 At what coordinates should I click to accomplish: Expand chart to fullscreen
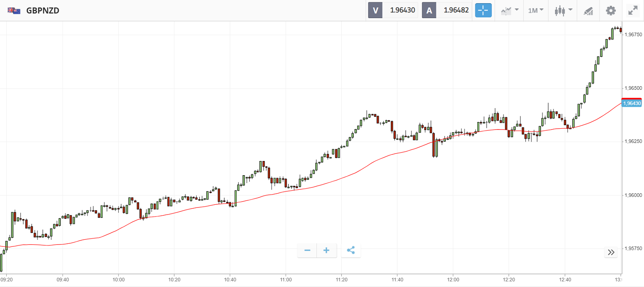(x=633, y=11)
